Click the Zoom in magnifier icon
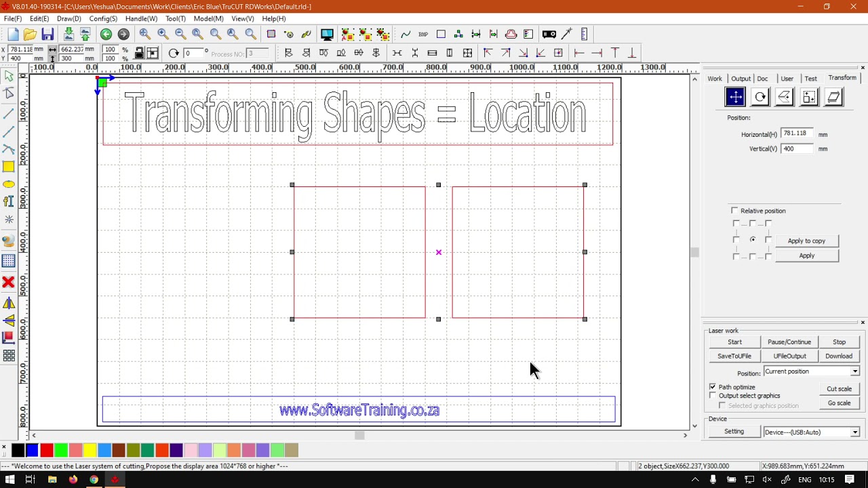The width and height of the screenshot is (868, 488). pyautogui.click(x=163, y=35)
